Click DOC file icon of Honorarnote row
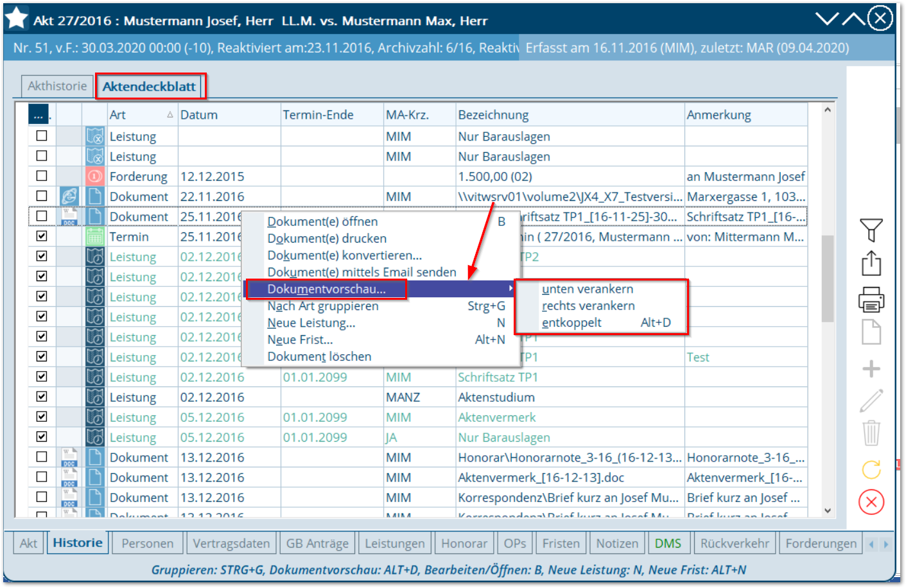Screen dimensions: 906x588 pyautogui.click(x=69, y=457)
